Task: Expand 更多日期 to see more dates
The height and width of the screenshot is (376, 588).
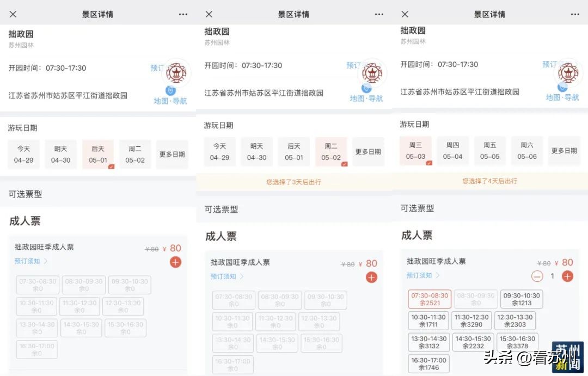Action: click(x=172, y=154)
